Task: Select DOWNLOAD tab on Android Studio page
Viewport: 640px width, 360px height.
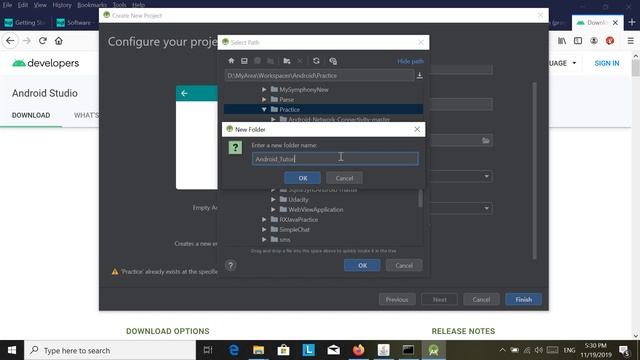Action: pyautogui.click(x=31, y=115)
